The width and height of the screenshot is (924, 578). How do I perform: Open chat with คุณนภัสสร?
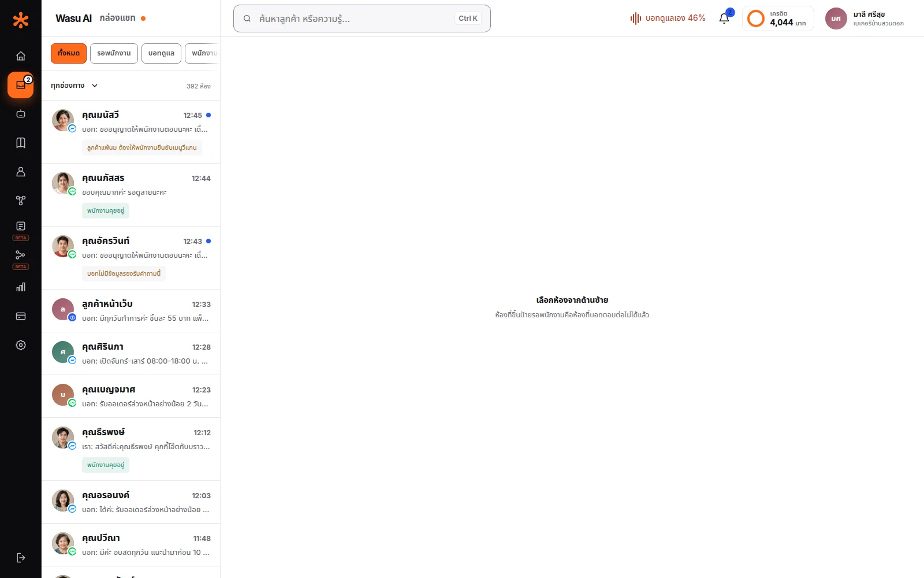[x=131, y=195]
